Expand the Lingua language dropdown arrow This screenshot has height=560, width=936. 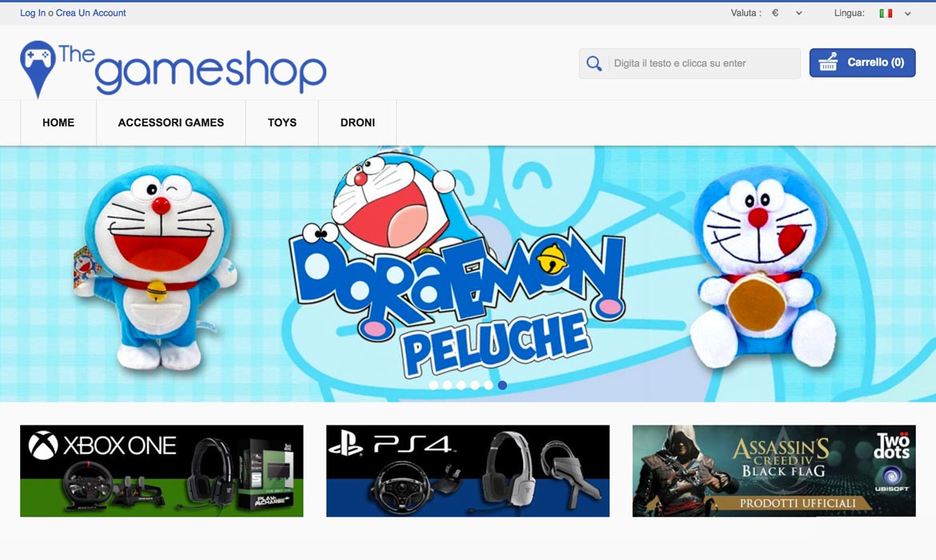coord(907,13)
